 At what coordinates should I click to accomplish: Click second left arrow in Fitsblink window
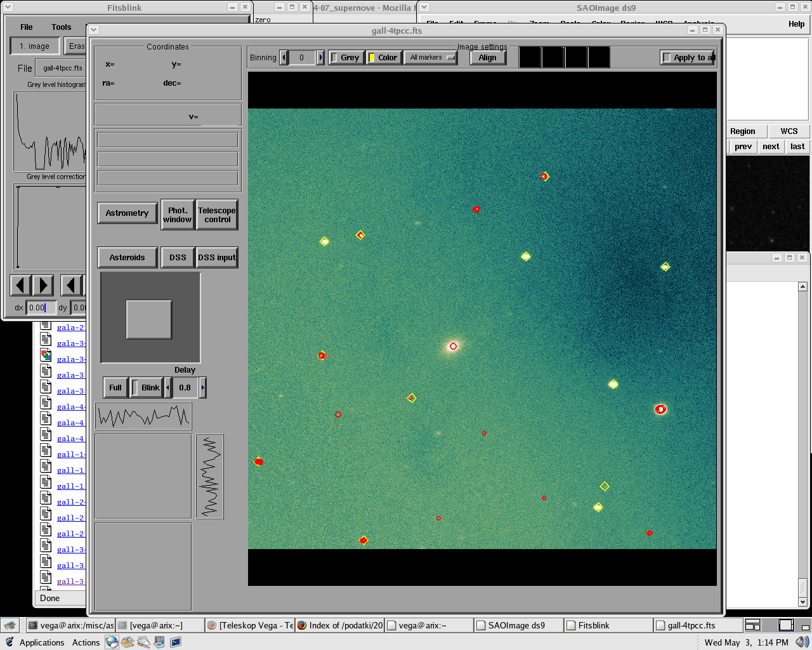(71, 286)
